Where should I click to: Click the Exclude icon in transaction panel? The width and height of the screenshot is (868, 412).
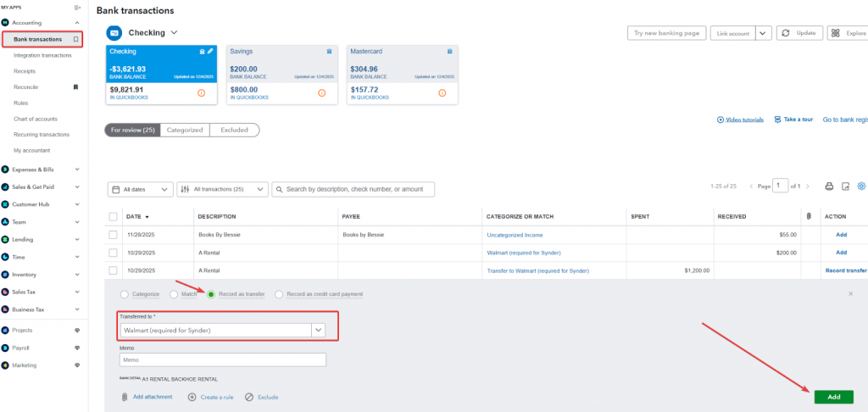pos(249,397)
